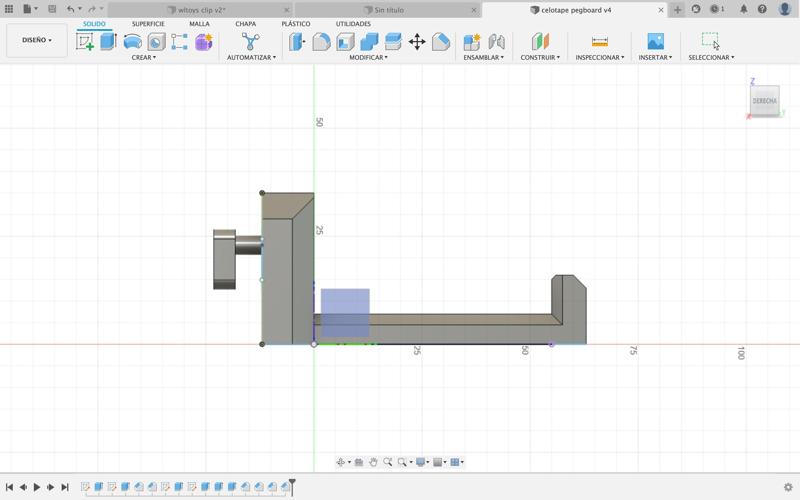Click the Measure tool under Inspeccionar
Screen dimensions: 800x500
pyautogui.click(x=599, y=42)
